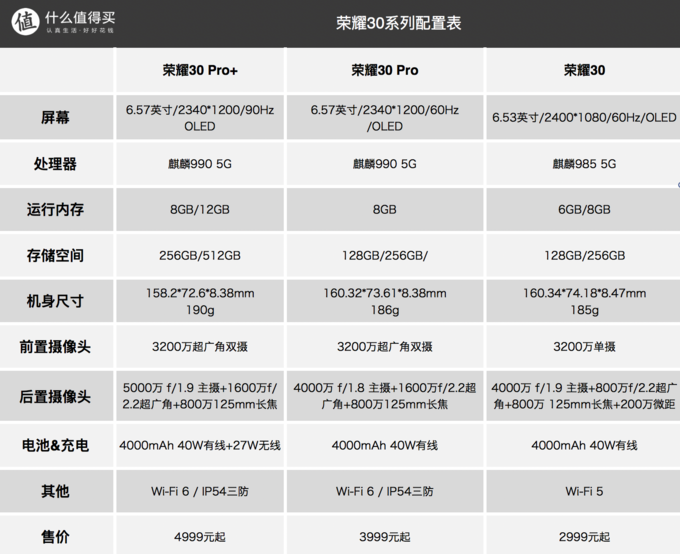Select the 4000万 f/1.9 主摄 rear camera cell

[584, 396]
